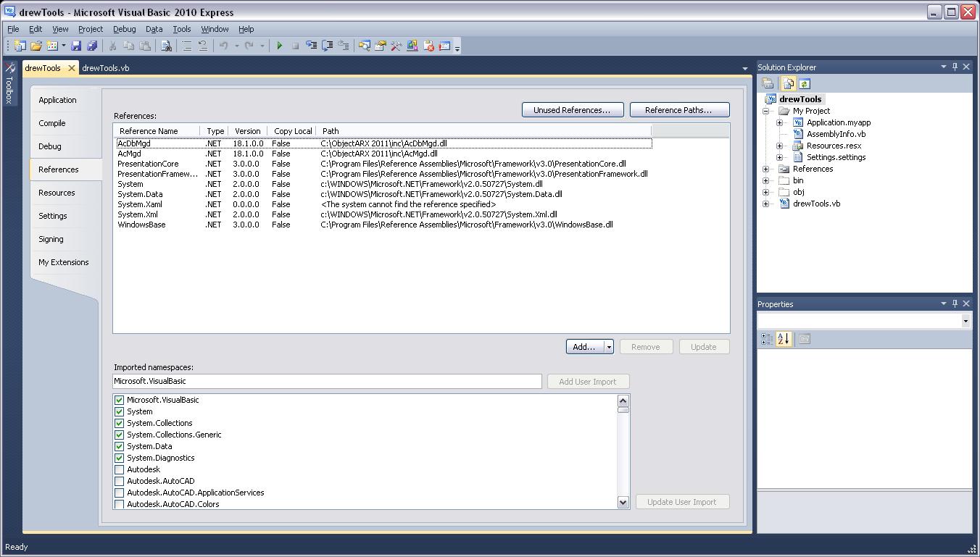The image size is (980, 557).
Task: Pin the Properties panel
Action: 955,303
